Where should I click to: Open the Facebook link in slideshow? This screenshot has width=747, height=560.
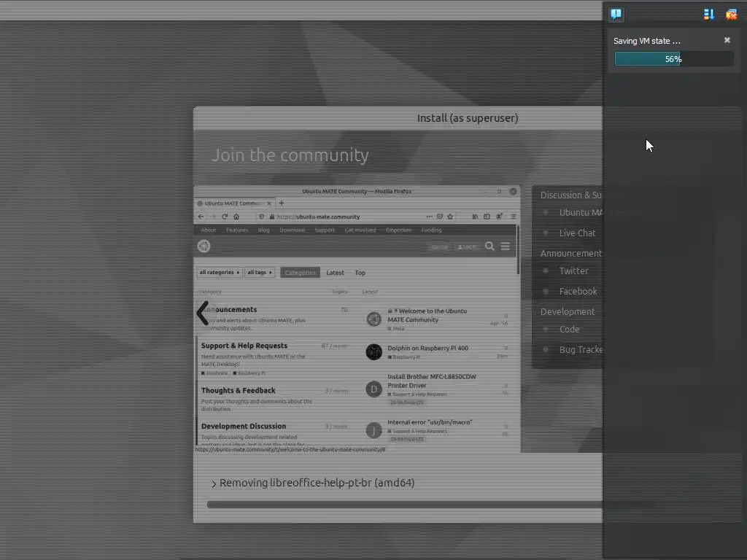click(578, 292)
